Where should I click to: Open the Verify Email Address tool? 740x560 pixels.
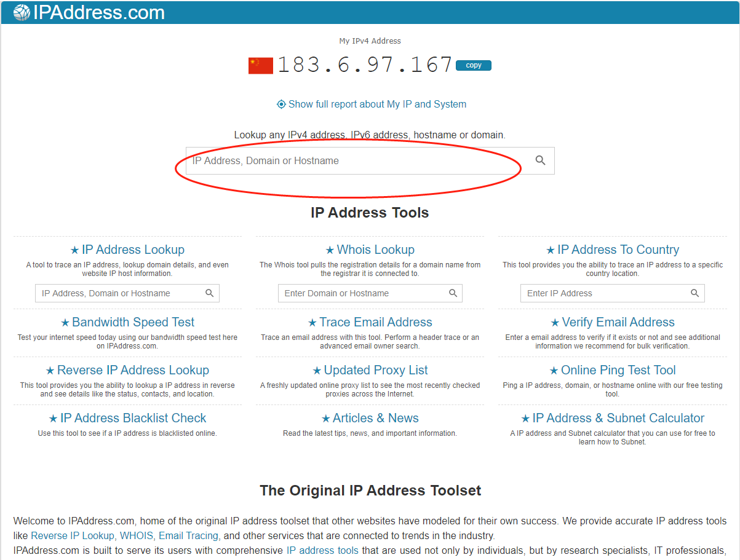[618, 322]
